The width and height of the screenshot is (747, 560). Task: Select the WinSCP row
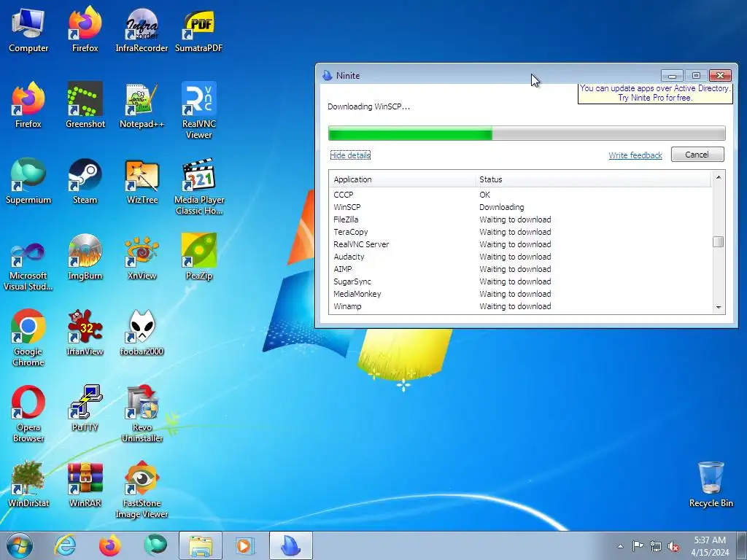click(520, 207)
